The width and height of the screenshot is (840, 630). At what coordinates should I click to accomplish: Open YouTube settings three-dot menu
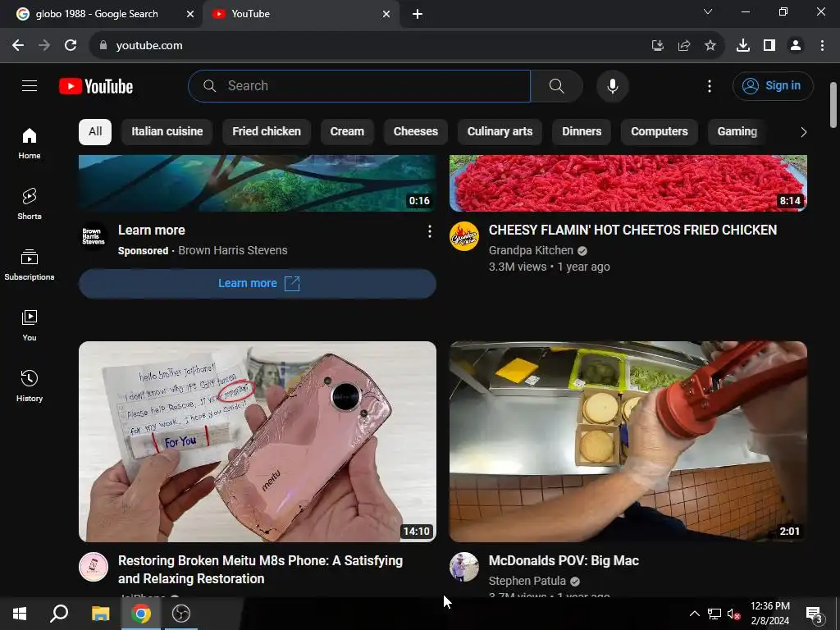click(x=710, y=85)
